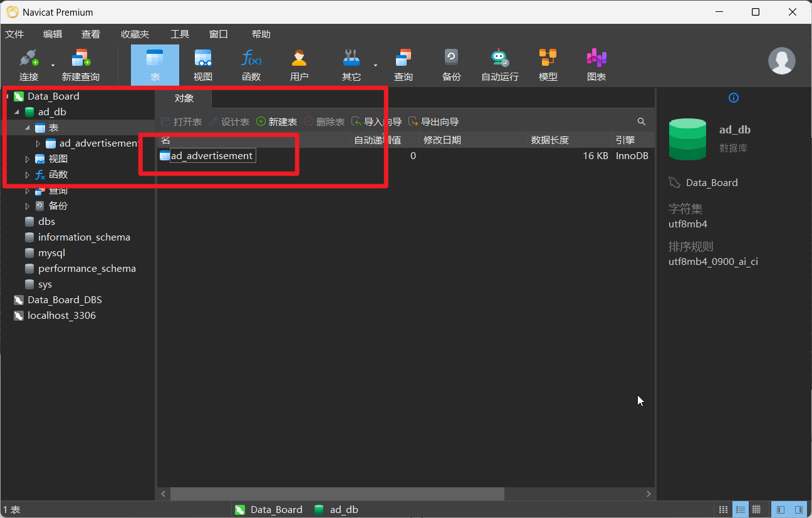Open the 其它 other objects tool
This screenshot has height=518, width=812.
pyautogui.click(x=351, y=65)
